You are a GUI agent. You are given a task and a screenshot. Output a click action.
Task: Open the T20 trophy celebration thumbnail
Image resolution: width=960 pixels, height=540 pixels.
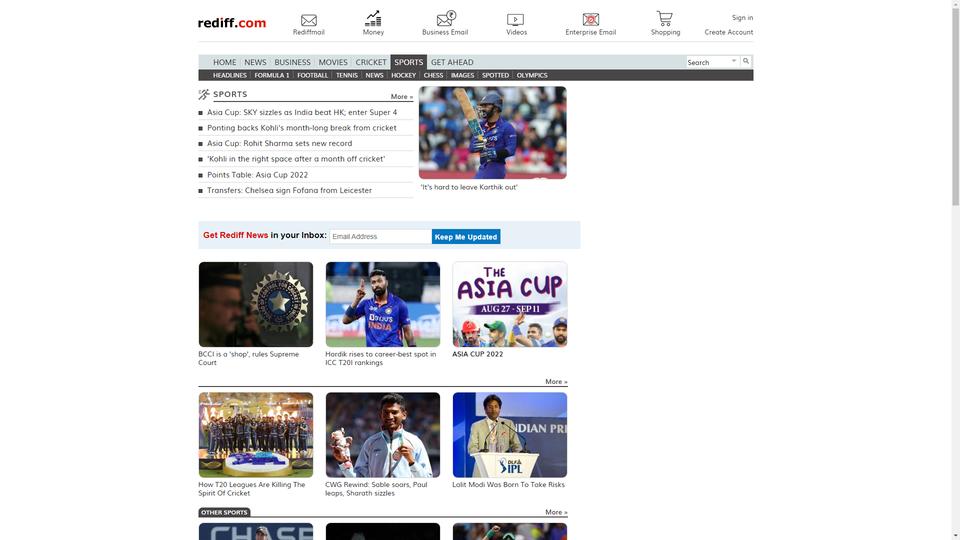click(x=255, y=435)
